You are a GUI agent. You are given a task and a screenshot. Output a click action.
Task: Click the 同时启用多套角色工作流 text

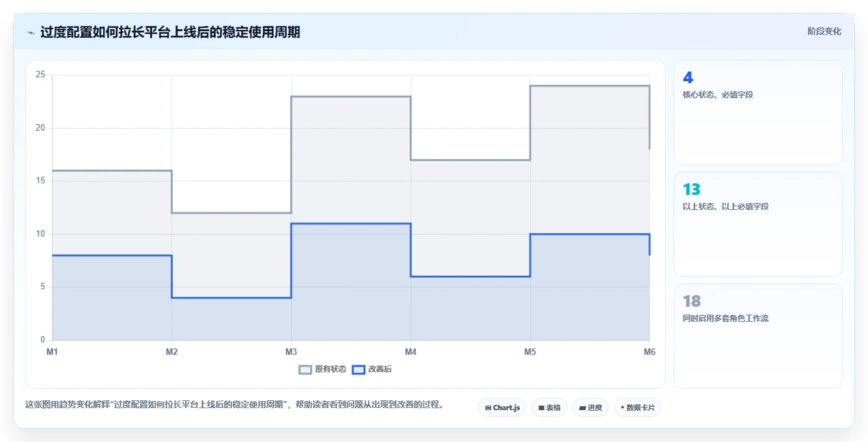click(726, 318)
